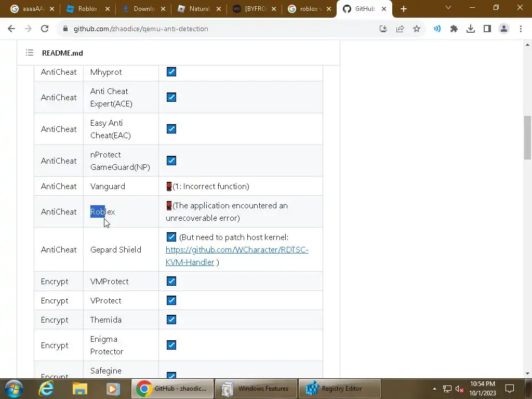The width and height of the screenshot is (532, 399).
Task: Open network status tray icon
Action: pyautogui.click(x=447, y=389)
